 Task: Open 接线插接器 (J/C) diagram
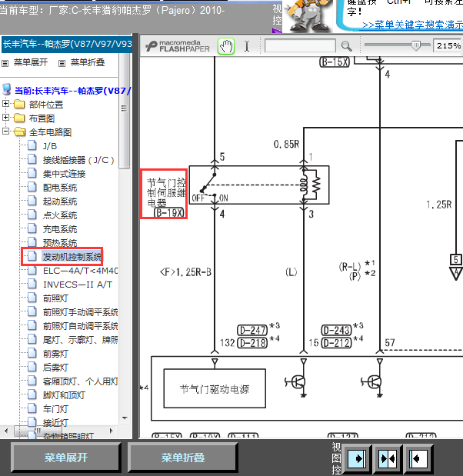(78, 160)
